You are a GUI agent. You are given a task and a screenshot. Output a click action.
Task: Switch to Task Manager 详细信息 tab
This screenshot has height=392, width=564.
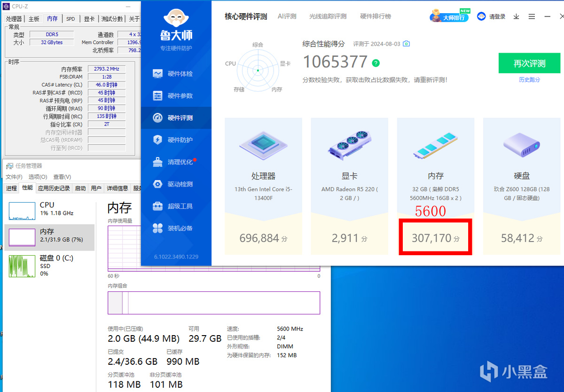[x=117, y=188]
